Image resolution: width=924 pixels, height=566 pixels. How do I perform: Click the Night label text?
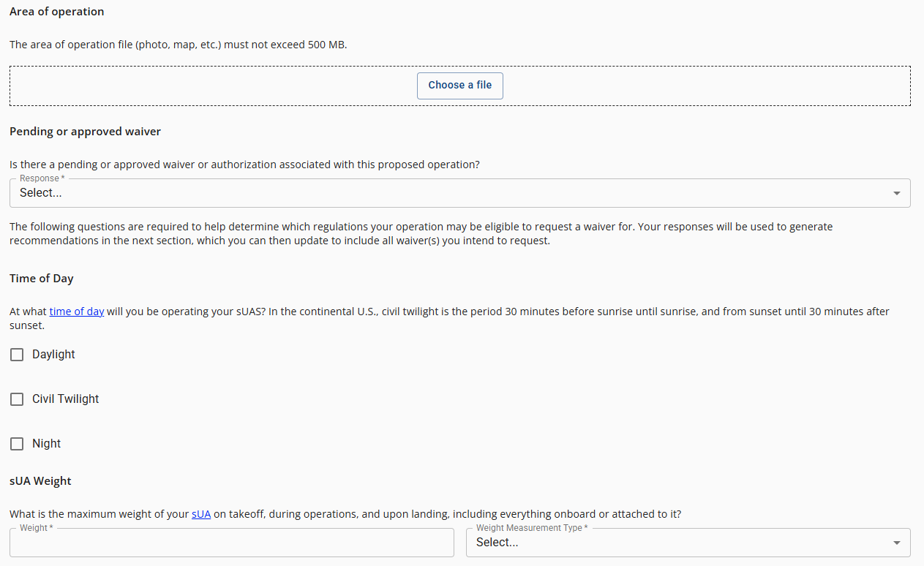pos(46,444)
